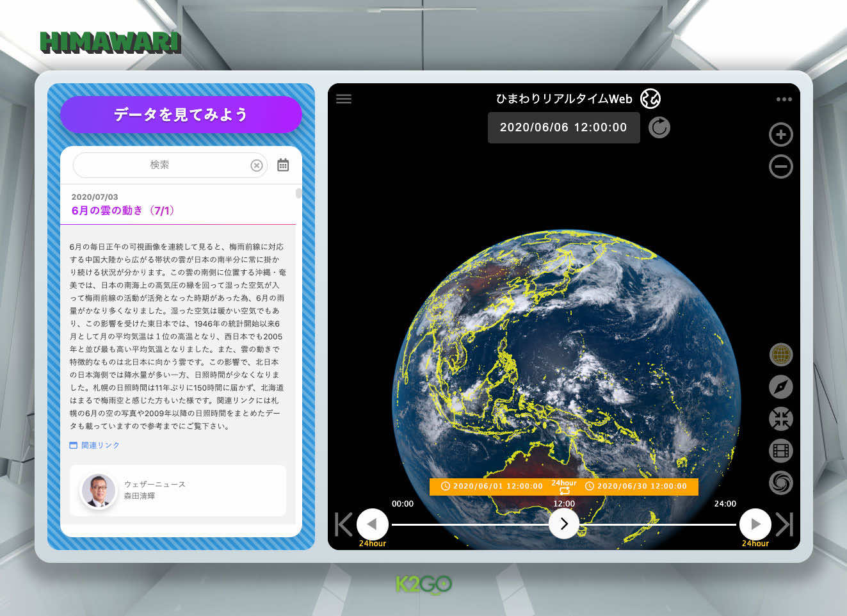
Task: Click the データを見てみよう button
Action: tap(181, 115)
